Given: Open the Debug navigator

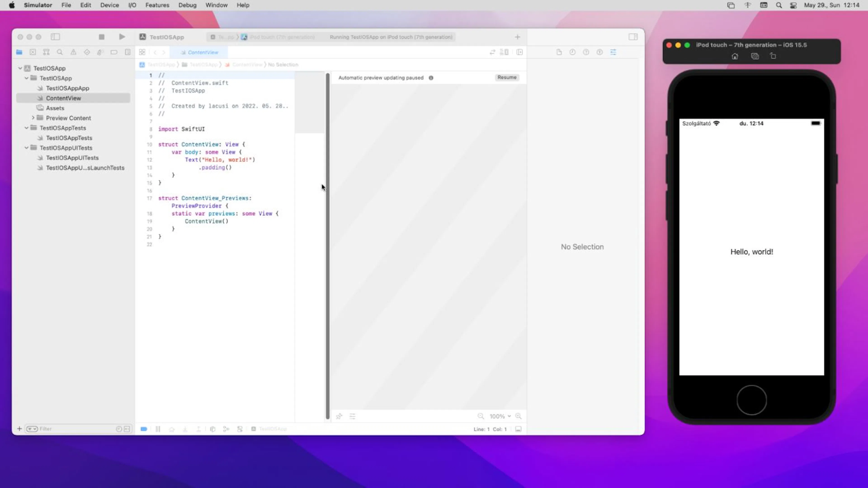Looking at the screenshot, I should click(100, 52).
